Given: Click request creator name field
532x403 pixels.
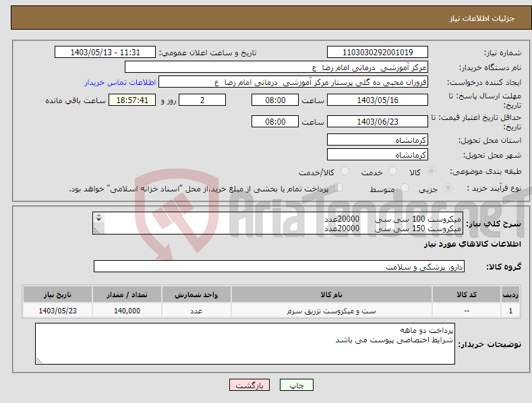Looking at the screenshot, I should (x=293, y=82).
